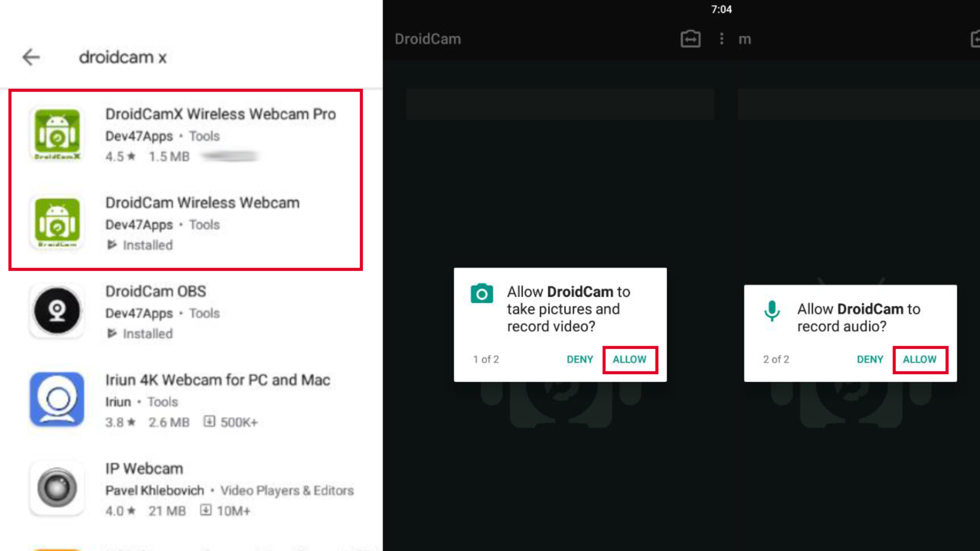The height and width of the screenshot is (551, 980).
Task: Tap the microphone permission icon
Action: [771, 311]
